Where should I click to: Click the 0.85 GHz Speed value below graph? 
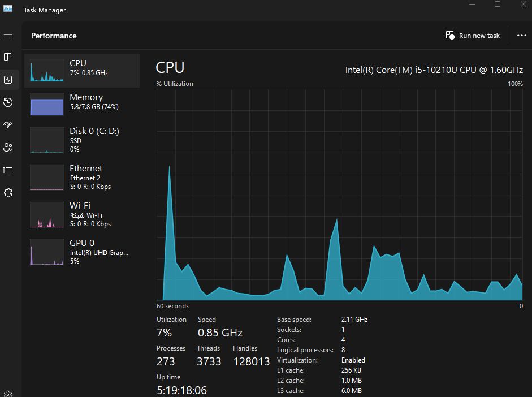[220, 333]
